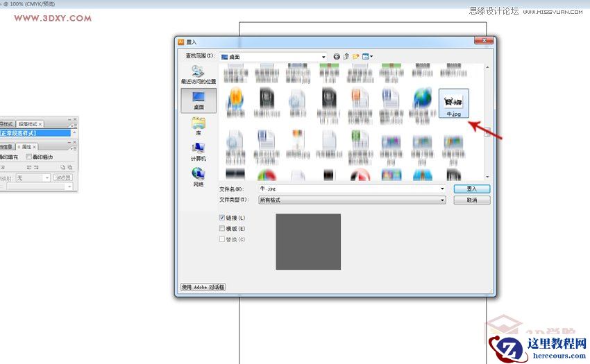Select the 牛.jpg file thumbnail
Viewport: 590px width, 364px height.
pyautogui.click(x=453, y=103)
